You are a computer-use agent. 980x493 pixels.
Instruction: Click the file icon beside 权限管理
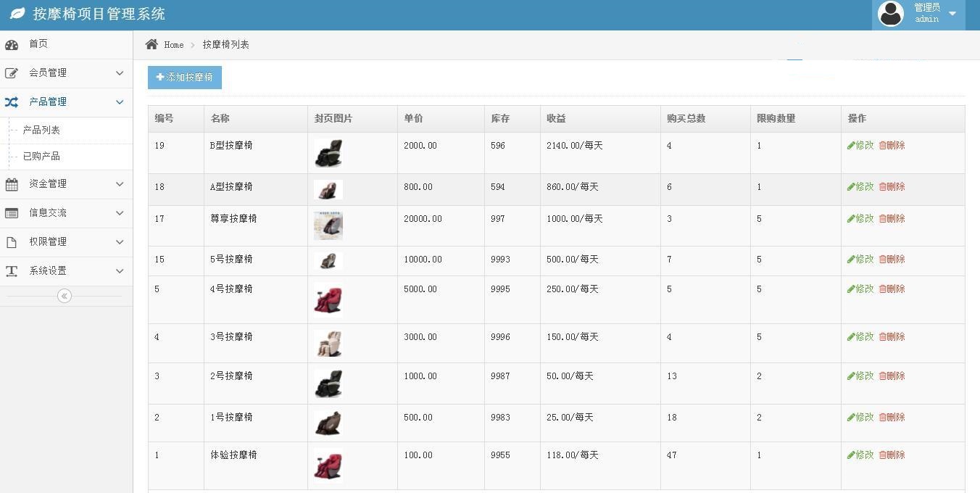point(12,242)
